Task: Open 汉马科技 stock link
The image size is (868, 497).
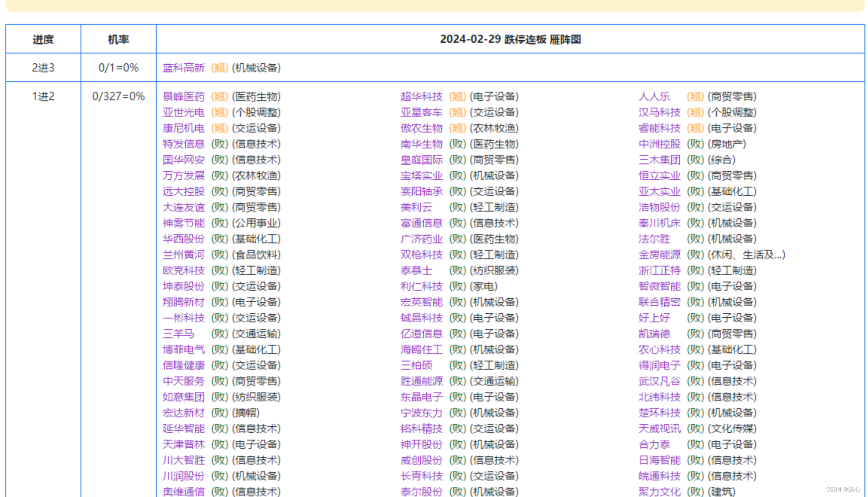Action: coord(660,112)
